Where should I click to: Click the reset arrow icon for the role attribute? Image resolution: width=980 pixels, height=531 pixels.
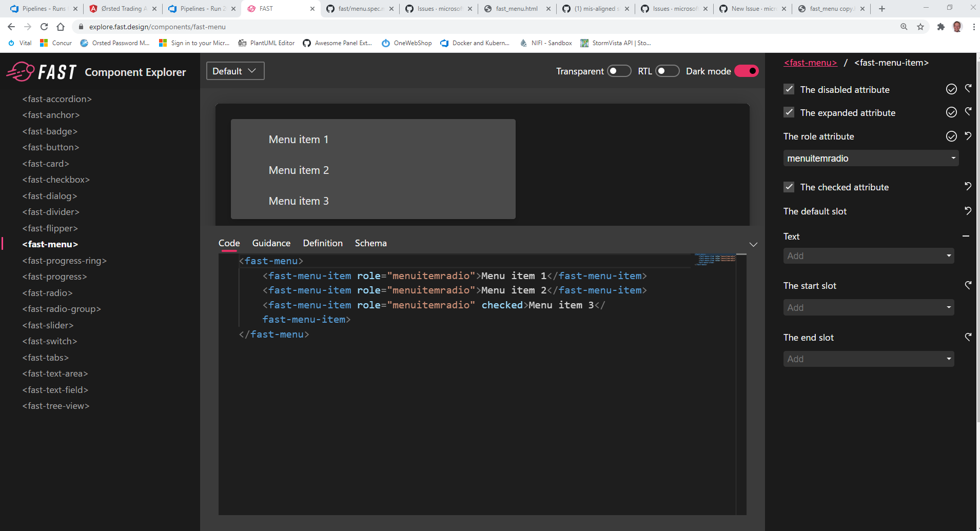(968, 135)
